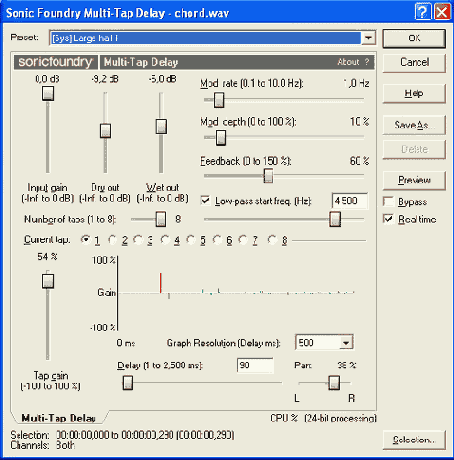
Task: Click the question mark next to About
Action: pos(367,62)
